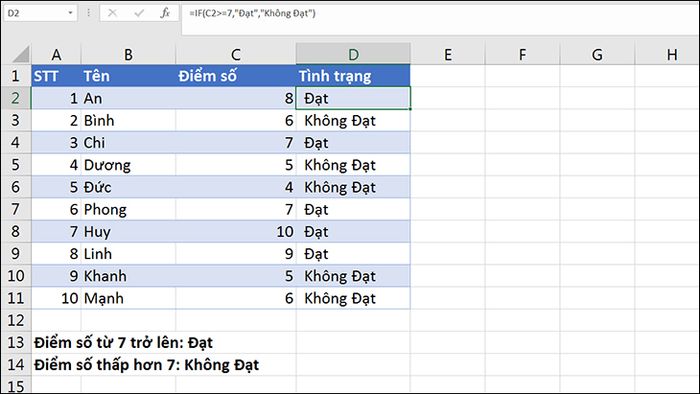The image size is (700, 394).
Task: Select Bình's Không Đạt status cell
Action: [x=353, y=120]
